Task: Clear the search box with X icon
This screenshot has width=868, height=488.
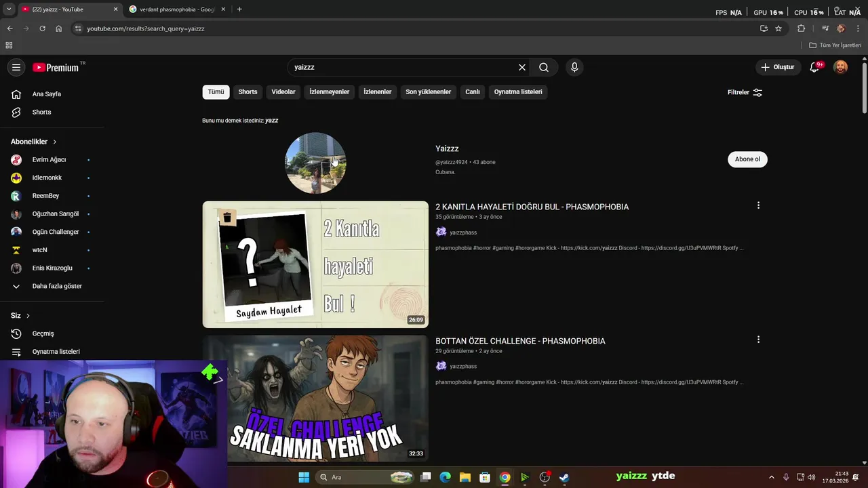Action: pyautogui.click(x=522, y=67)
